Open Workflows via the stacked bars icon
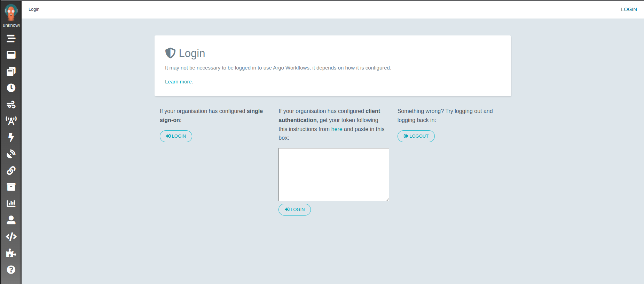 point(11,39)
